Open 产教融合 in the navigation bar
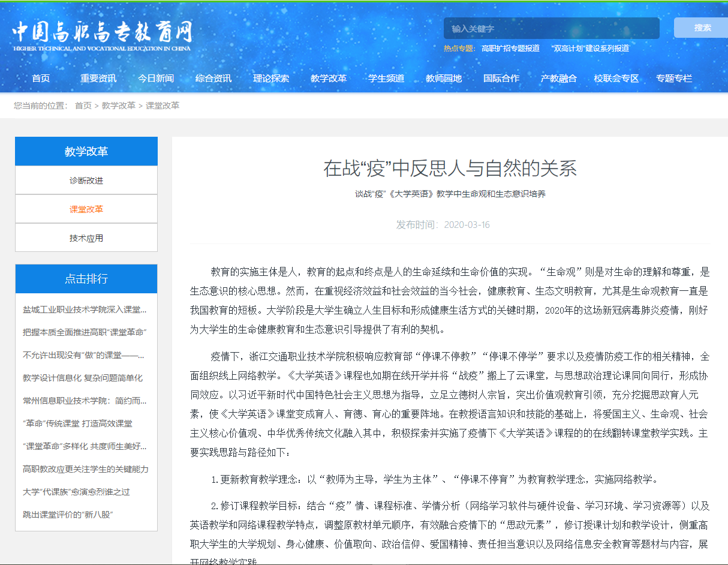This screenshot has height=565, width=728. click(558, 79)
